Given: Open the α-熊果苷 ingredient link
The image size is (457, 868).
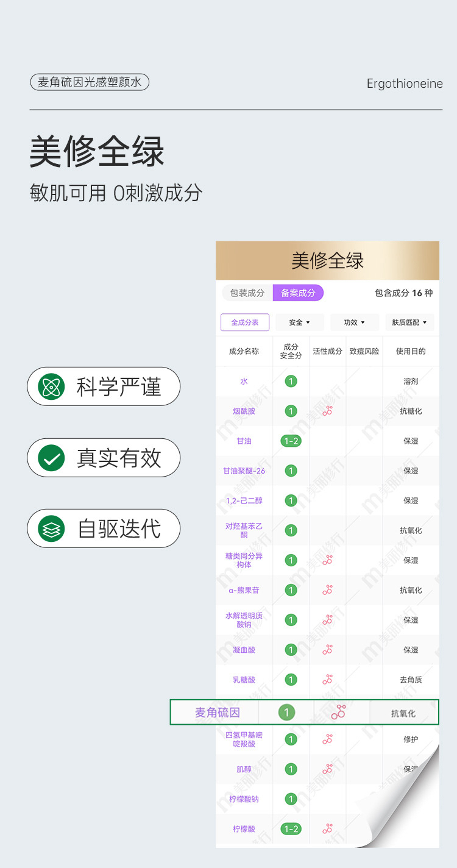Looking at the screenshot, I should (244, 590).
